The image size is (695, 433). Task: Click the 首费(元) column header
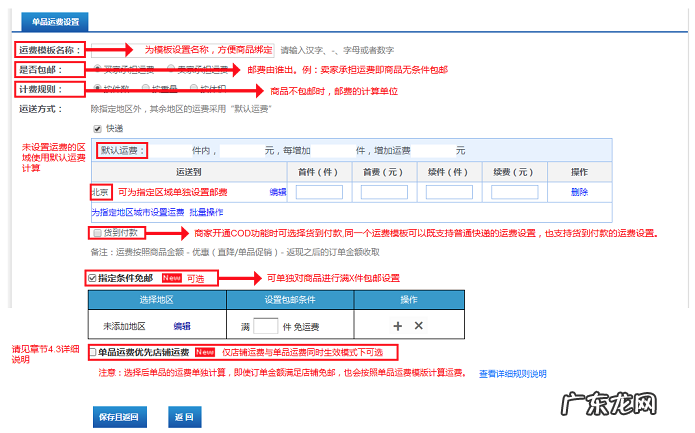point(383,172)
